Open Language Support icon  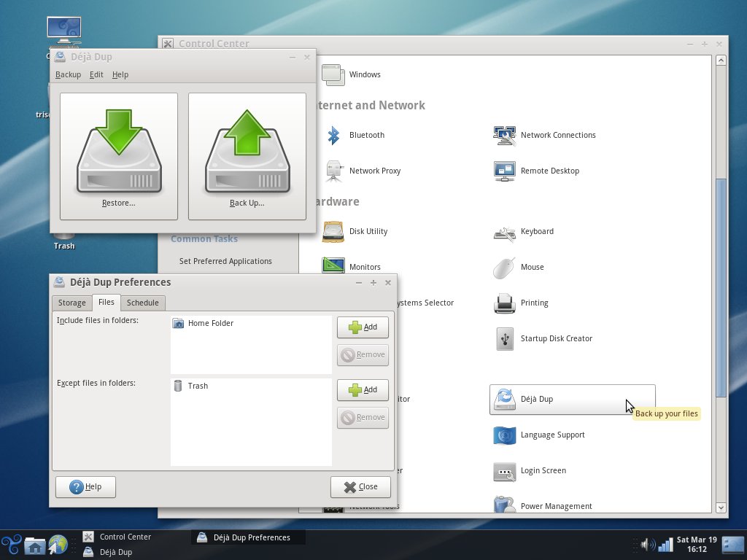tap(504, 435)
